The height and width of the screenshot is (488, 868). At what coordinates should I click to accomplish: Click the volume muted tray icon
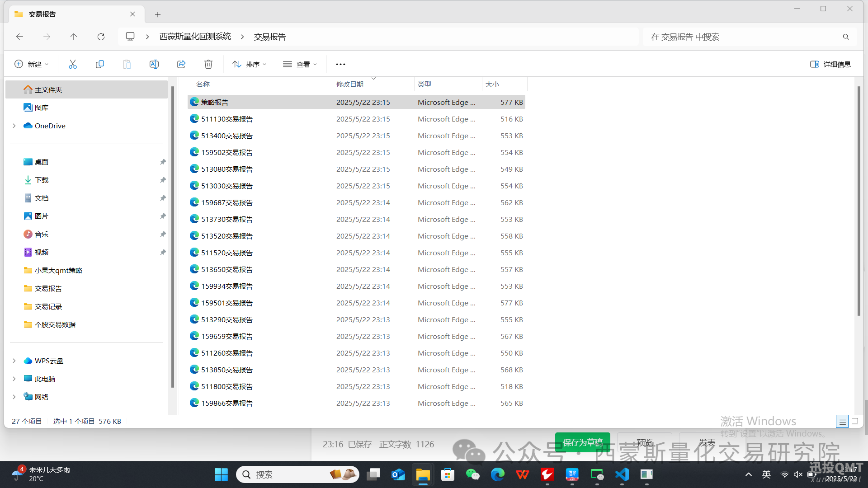tap(798, 474)
